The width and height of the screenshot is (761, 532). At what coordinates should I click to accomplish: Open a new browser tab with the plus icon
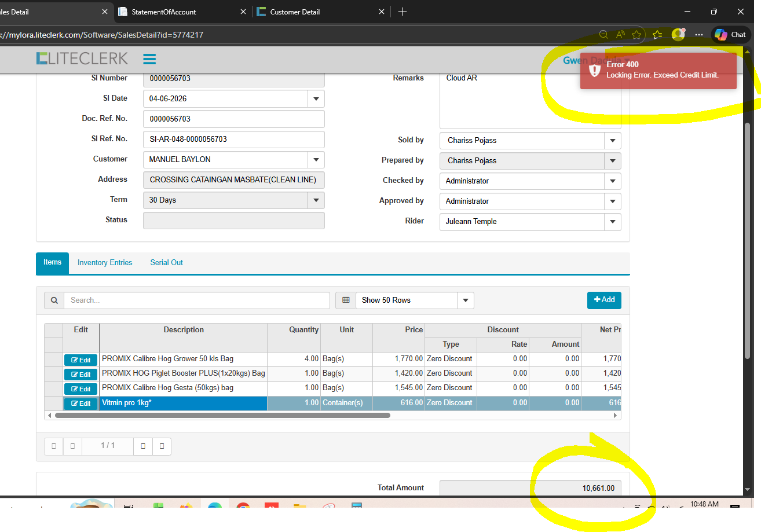tap(403, 12)
